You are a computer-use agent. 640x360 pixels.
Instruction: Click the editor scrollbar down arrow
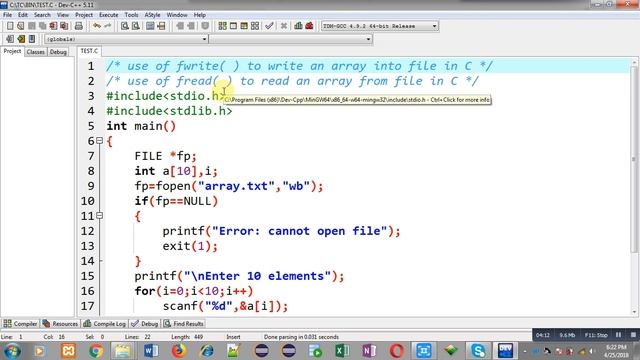pyautogui.click(x=634, y=312)
